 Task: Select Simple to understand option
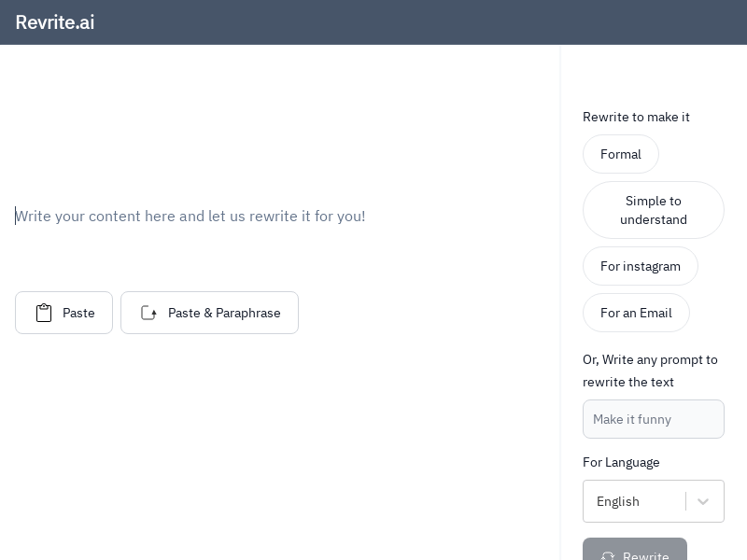[x=654, y=210]
